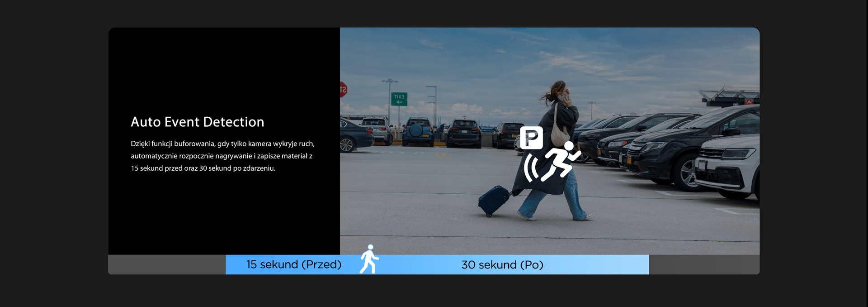Image resolution: width=868 pixels, height=307 pixels.
Task: Select the blue rolling suitcase
Action: point(493,200)
